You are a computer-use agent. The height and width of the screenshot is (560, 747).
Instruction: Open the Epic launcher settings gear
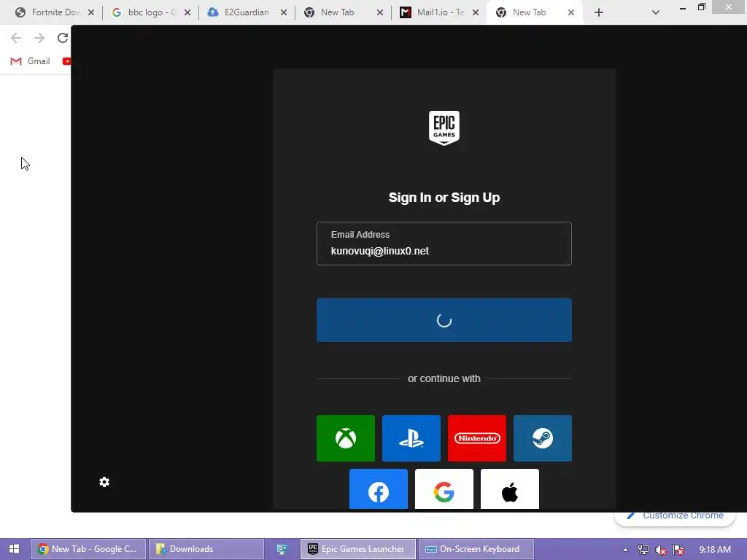tap(104, 482)
